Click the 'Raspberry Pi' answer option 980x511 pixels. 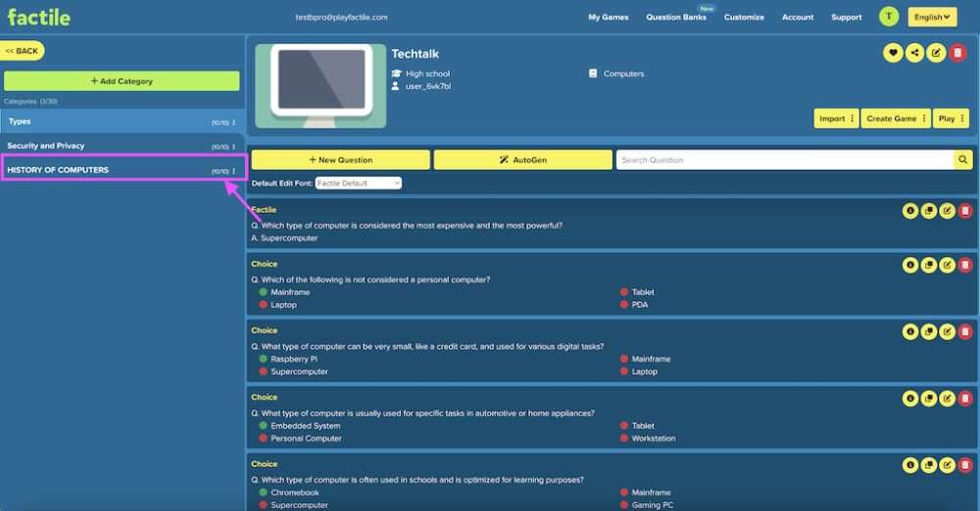tap(294, 359)
